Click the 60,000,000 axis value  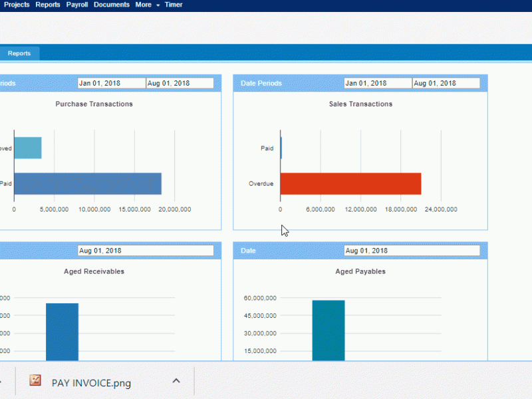point(260,298)
